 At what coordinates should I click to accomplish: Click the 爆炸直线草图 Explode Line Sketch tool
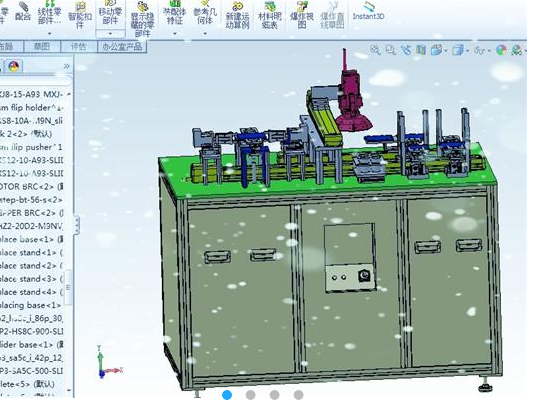click(332, 15)
